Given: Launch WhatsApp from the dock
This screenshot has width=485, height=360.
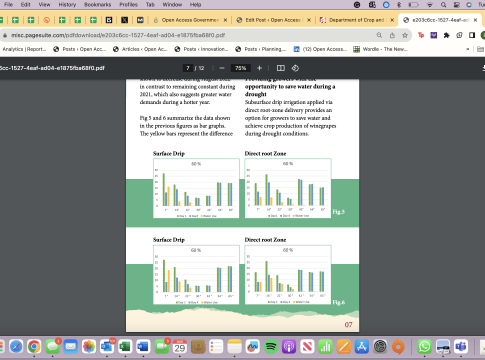Looking at the screenshot, I should [424, 347].
